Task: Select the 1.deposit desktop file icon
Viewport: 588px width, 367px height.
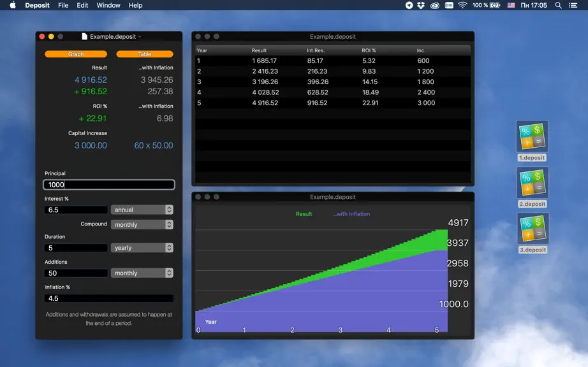Action: click(x=532, y=141)
